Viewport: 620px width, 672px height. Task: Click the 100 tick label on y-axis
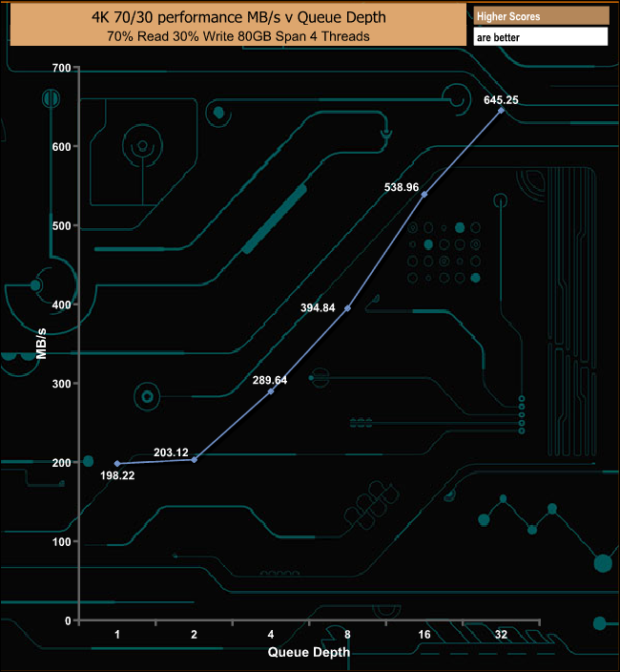[x=62, y=541]
